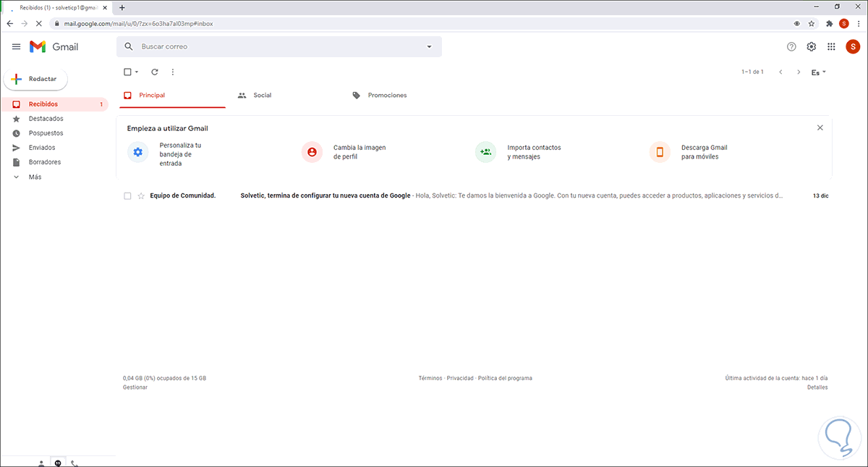Click Importa contactos y mensajes icon
The width and height of the screenshot is (868, 467).
pyautogui.click(x=485, y=152)
